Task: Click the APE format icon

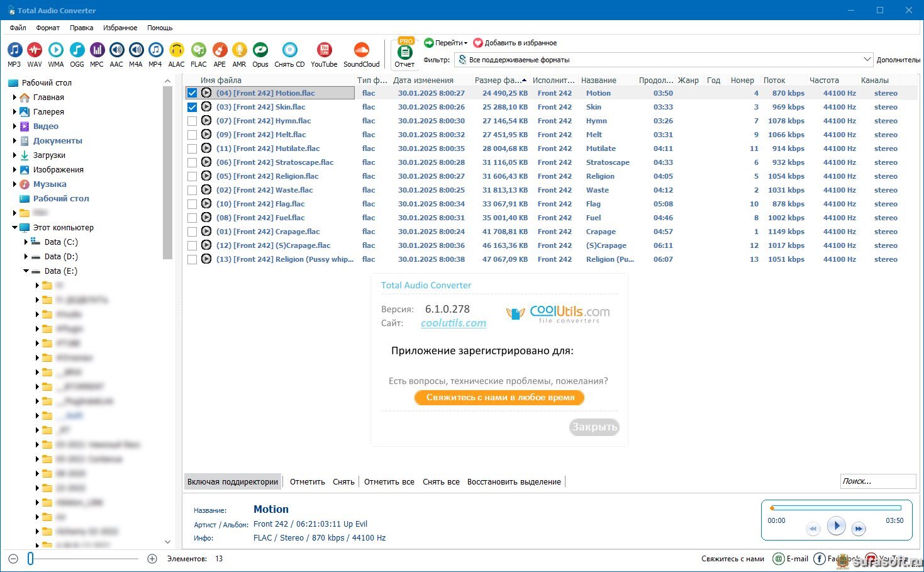Action: tap(220, 50)
